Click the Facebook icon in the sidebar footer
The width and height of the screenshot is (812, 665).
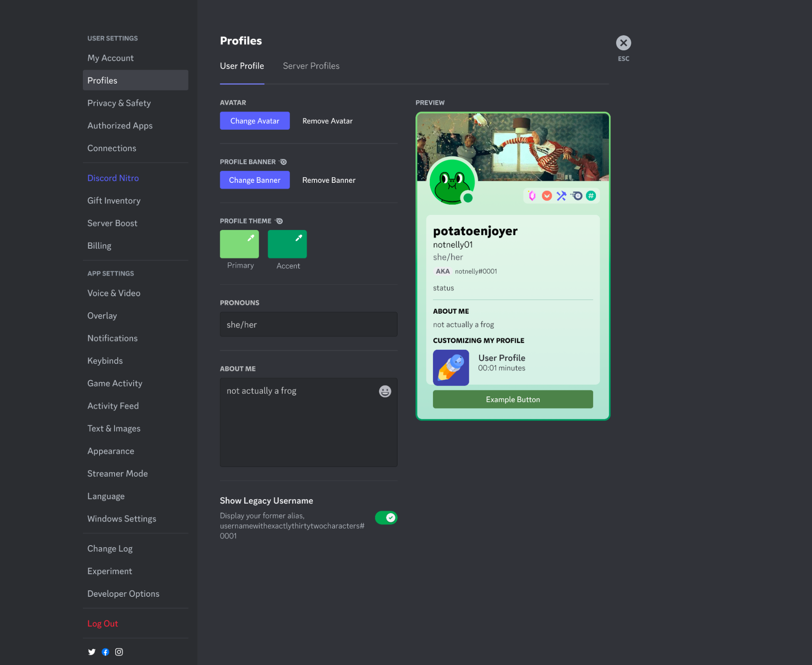click(105, 652)
